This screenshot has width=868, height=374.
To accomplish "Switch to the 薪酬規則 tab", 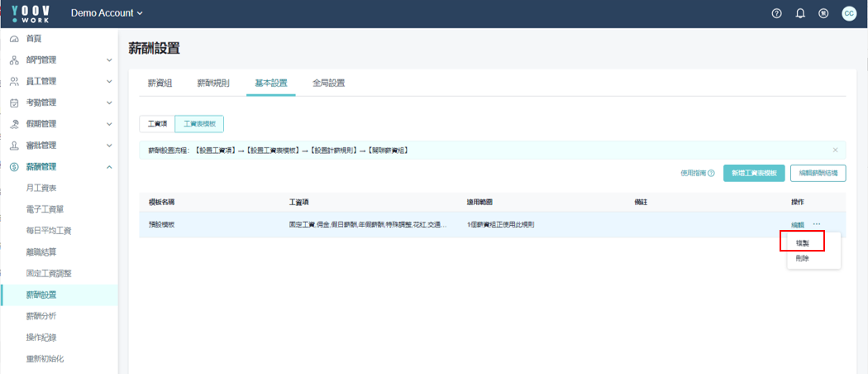I will [x=213, y=84].
